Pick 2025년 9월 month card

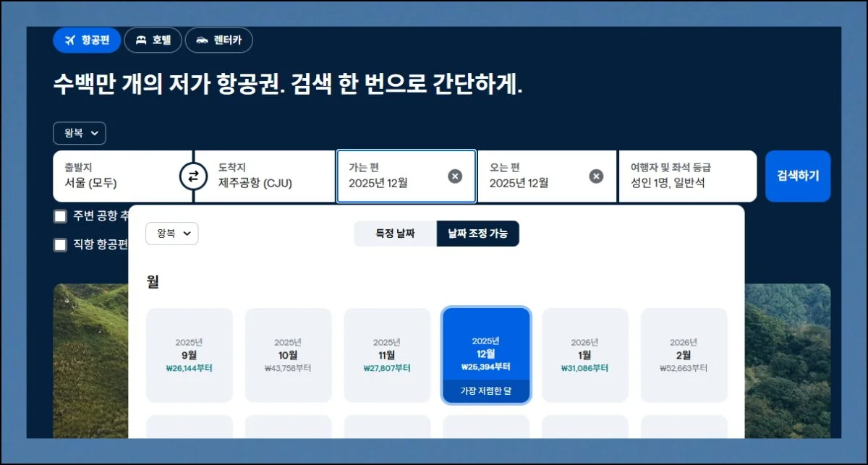coord(190,355)
